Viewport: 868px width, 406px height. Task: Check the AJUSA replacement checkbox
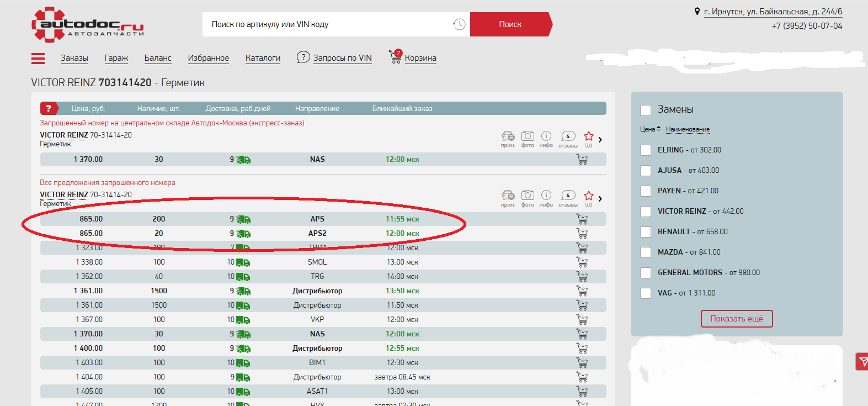(x=646, y=171)
